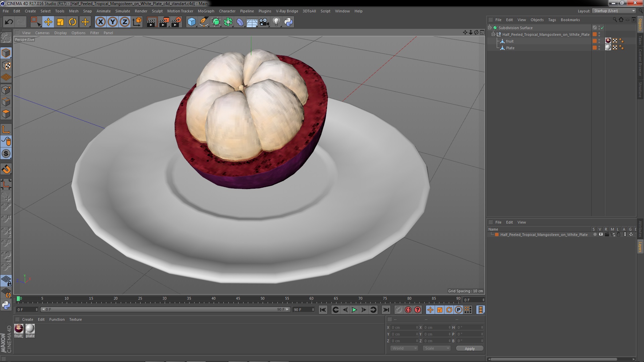Open the spline Pen tool
Viewport: 644px width, 362px height.
click(x=204, y=22)
